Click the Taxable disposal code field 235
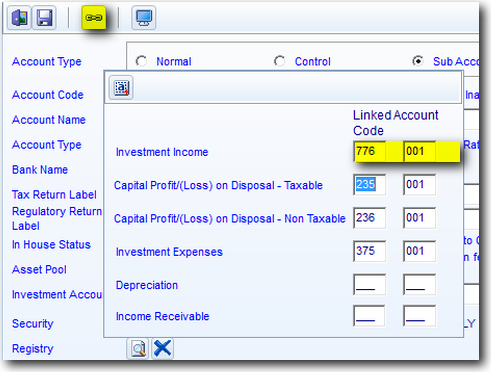The width and height of the screenshot is (491, 372). (x=369, y=185)
